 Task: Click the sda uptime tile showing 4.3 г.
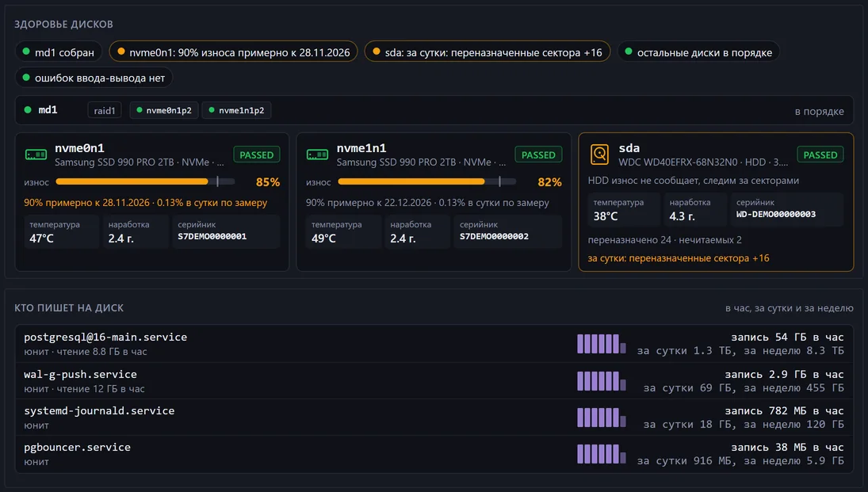tap(695, 210)
